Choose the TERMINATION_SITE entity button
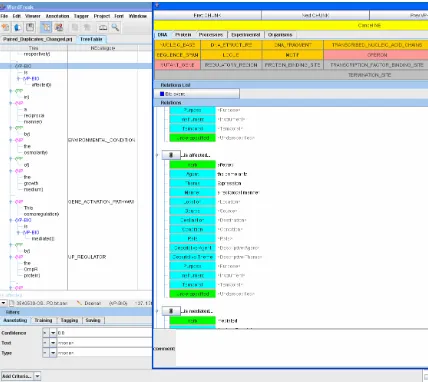The width and height of the screenshot is (428, 382). pos(369,75)
